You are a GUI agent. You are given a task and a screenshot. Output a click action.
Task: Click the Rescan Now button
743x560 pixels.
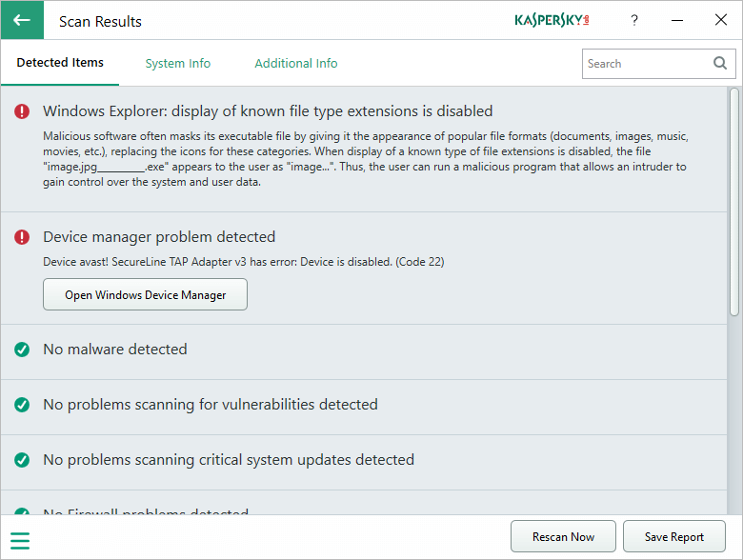(x=564, y=537)
